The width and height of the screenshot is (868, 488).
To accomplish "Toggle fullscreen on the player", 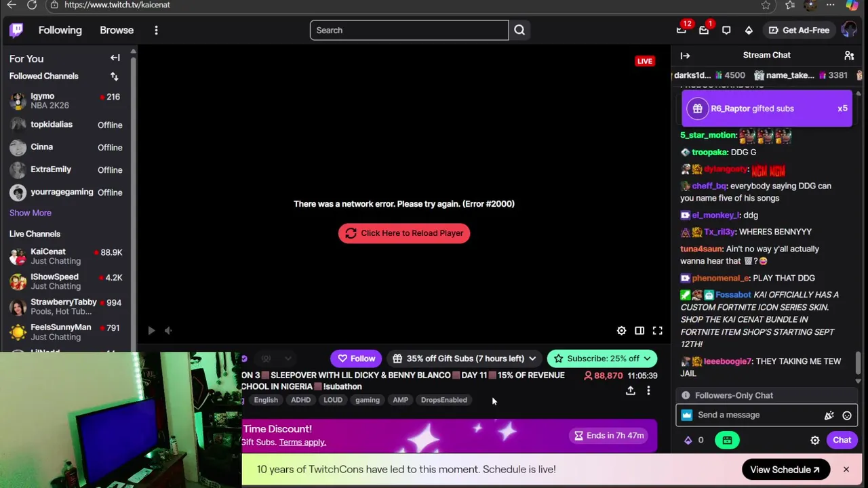I will pyautogui.click(x=657, y=331).
